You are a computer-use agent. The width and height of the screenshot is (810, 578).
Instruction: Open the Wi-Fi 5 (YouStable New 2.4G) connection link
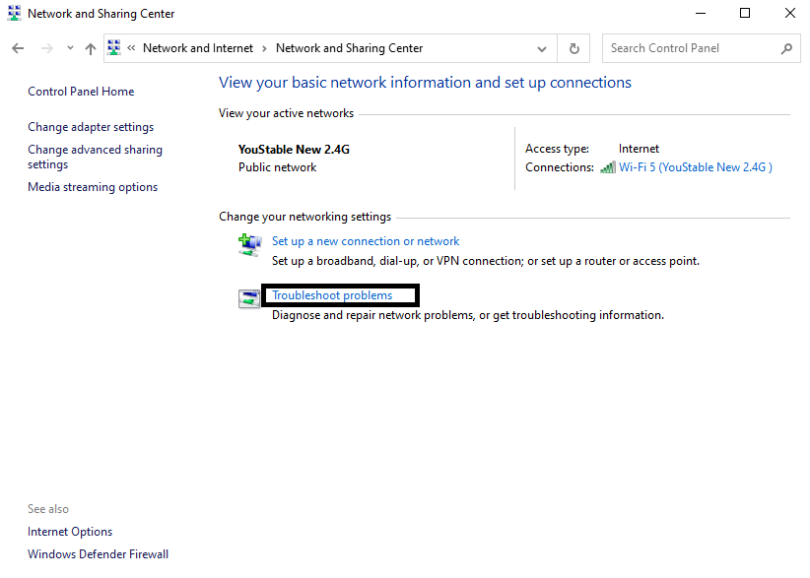697,167
